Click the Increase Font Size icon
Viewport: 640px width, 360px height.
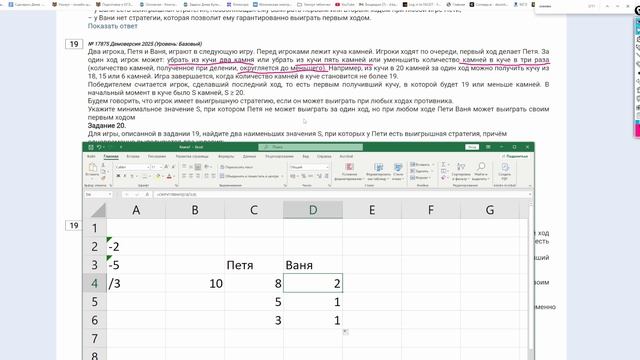[x=166, y=167]
